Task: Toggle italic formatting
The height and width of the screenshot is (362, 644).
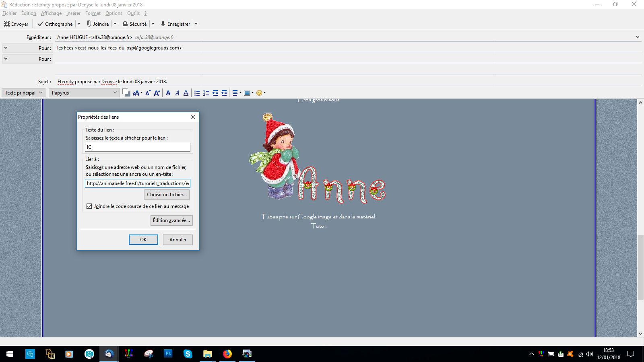Action: click(x=177, y=93)
